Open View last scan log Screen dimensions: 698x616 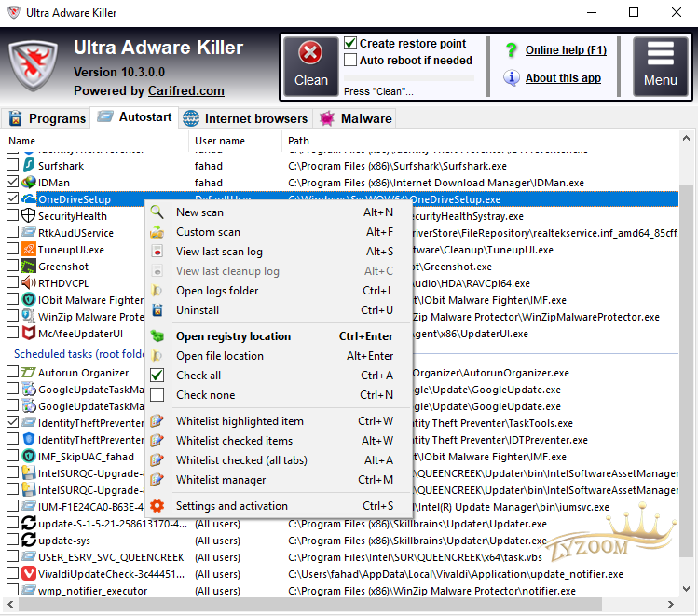277,252
